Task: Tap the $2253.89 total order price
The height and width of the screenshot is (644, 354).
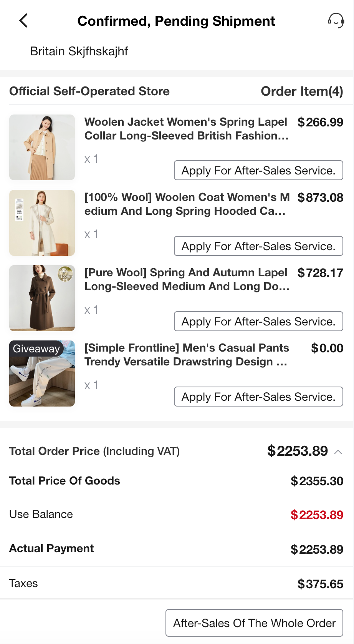Action: click(298, 451)
